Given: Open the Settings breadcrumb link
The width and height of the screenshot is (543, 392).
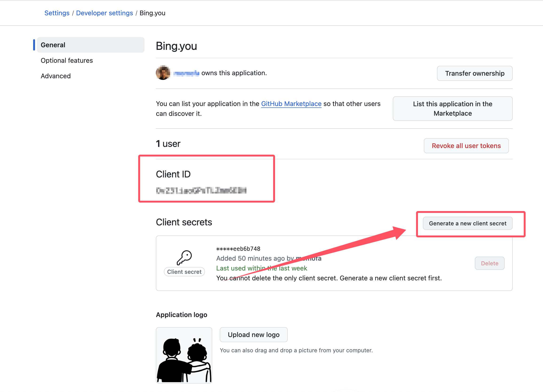Looking at the screenshot, I should click(x=57, y=13).
